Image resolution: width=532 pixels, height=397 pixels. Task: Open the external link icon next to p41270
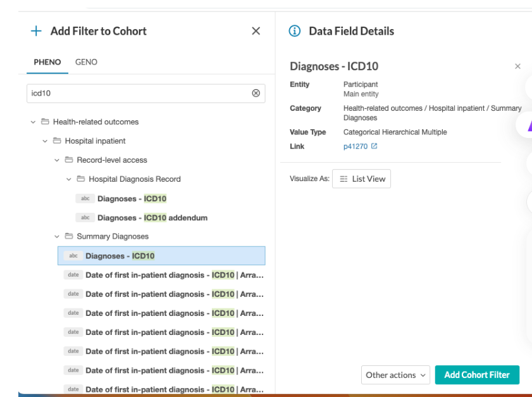point(374,146)
